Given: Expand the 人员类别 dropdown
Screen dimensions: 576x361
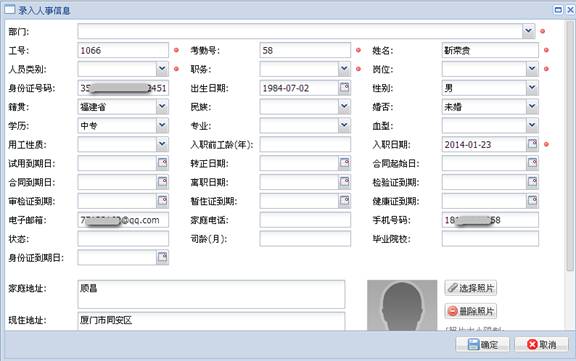Looking at the screenshot, I should click(162, 69).
